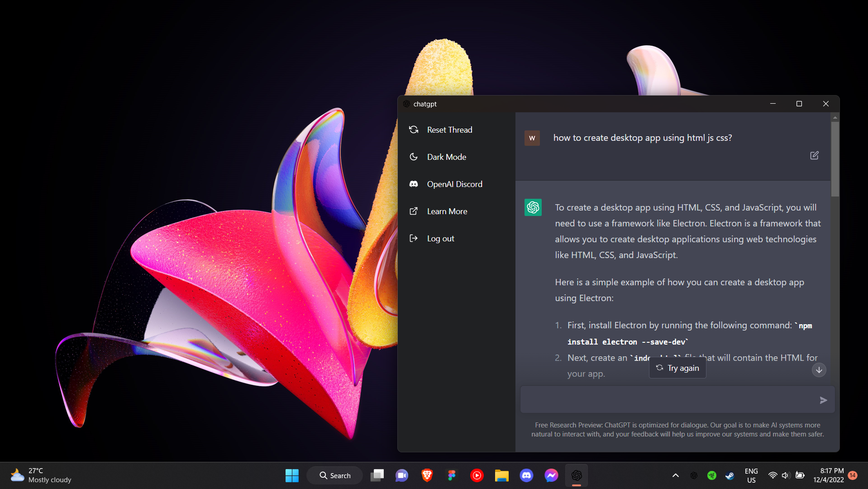The image size is (868, 489).
Task: Click the chatgpt title bar app icon
Action: pyautogui.click(x=406, y=104)
